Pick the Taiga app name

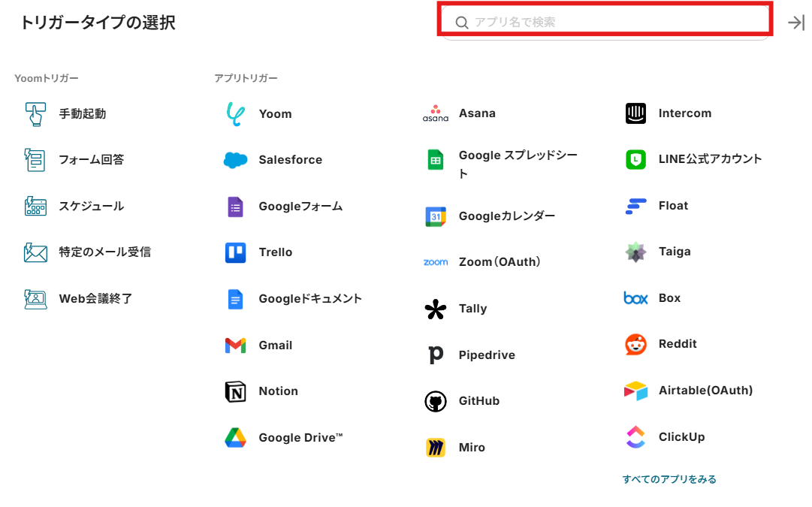pos(675,252)
